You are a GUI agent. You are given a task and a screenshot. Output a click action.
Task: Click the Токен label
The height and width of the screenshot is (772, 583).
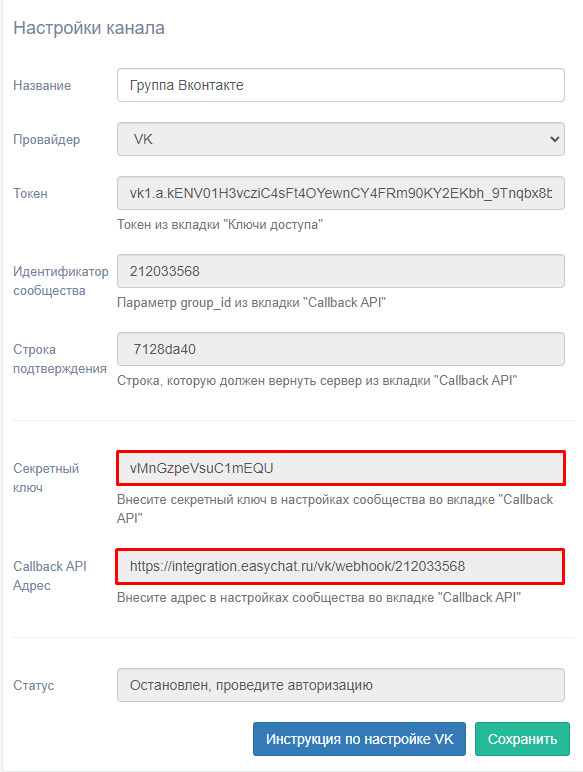tap(31, 193)
